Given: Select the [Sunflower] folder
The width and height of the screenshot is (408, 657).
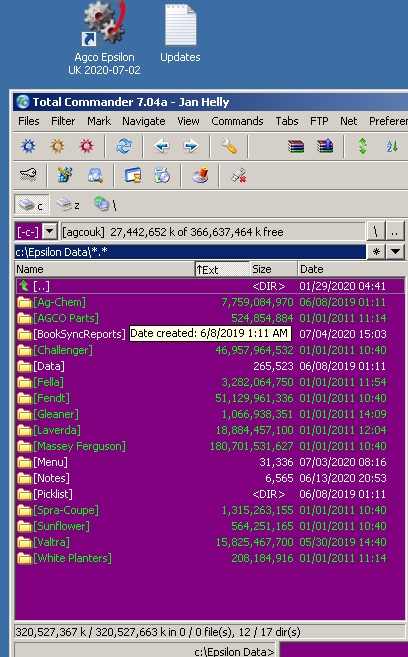Looking at the screenshot, I should click(x=210, y=526).
